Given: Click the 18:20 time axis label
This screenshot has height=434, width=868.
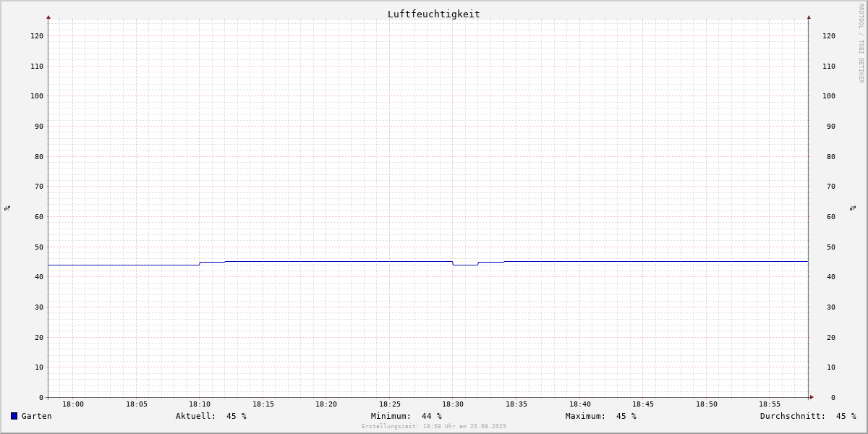Looking at the screenshot, I should [326, 404].
